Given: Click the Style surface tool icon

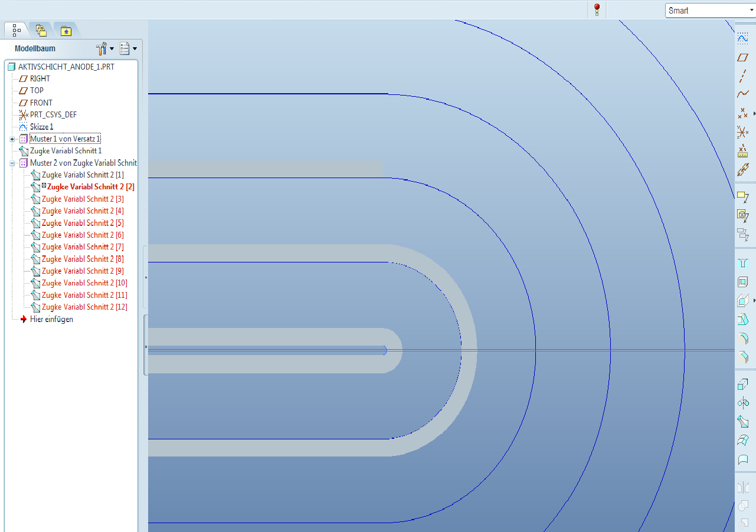Looking at the screenshot, I should 743,459.
